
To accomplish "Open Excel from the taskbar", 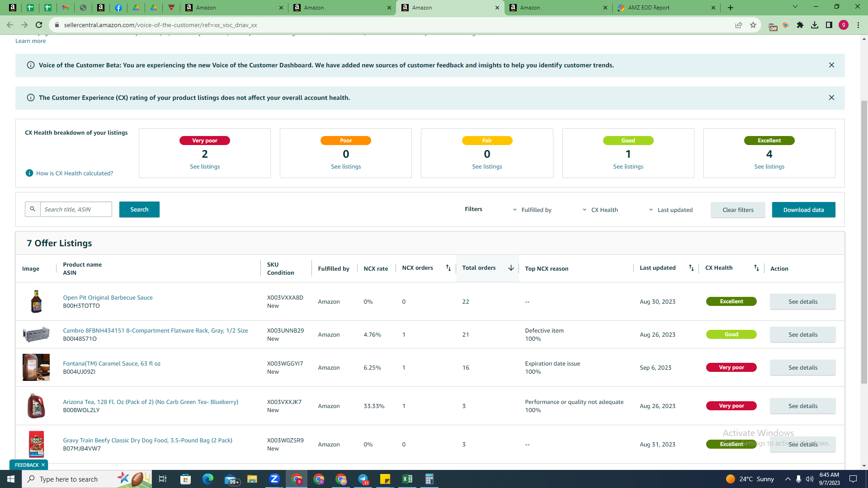I will point(407,479).
